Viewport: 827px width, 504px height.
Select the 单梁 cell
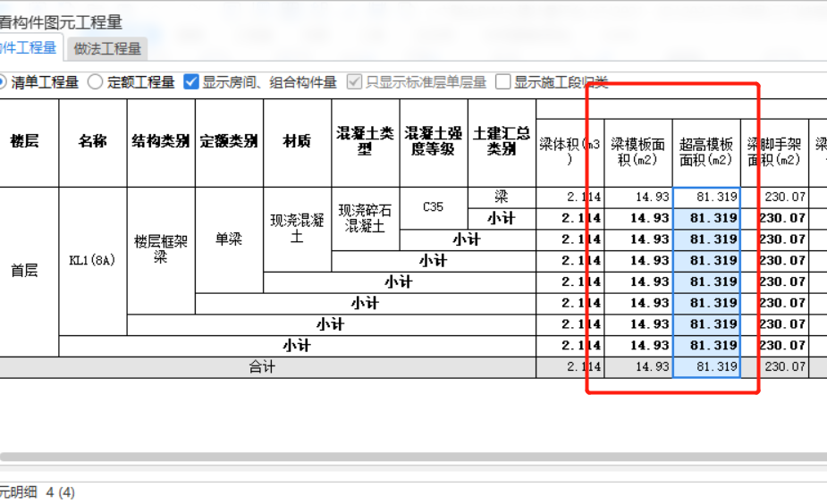point(229,239)
